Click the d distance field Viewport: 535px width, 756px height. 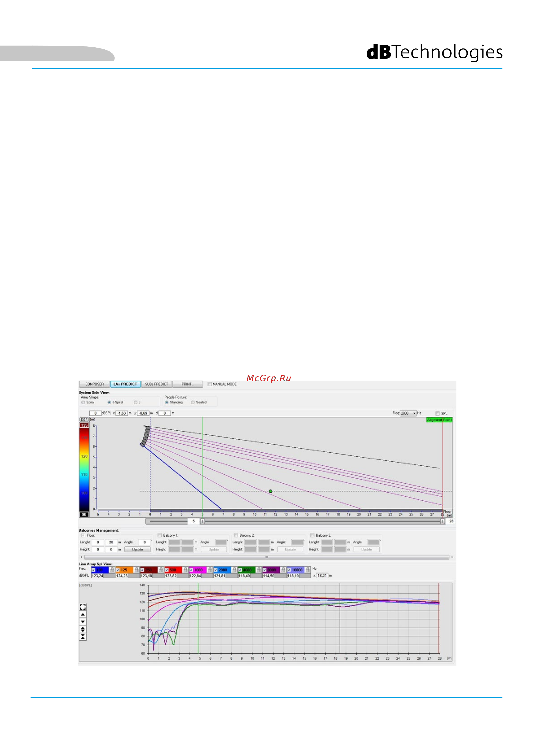[x=164, y=413]
